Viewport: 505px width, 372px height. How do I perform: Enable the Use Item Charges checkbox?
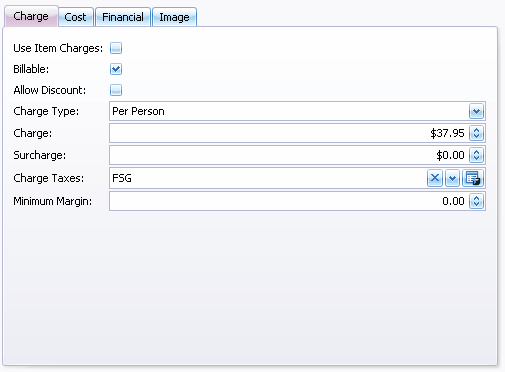(x=116, y=48)
